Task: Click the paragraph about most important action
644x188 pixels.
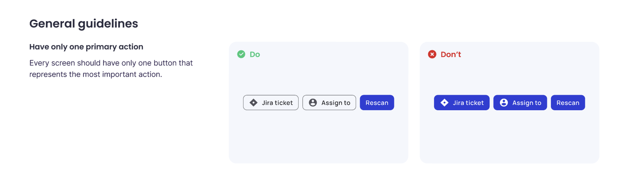Action: point(111,69)
